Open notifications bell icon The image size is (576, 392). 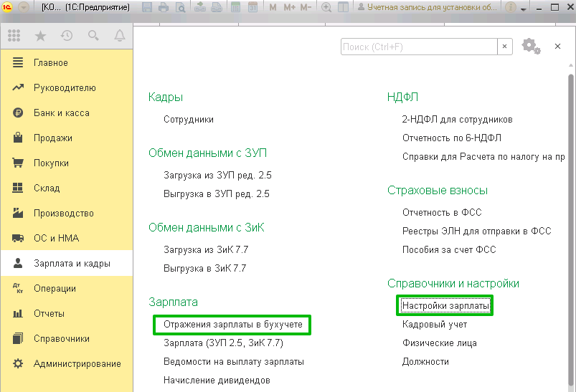tap(119, 36)
